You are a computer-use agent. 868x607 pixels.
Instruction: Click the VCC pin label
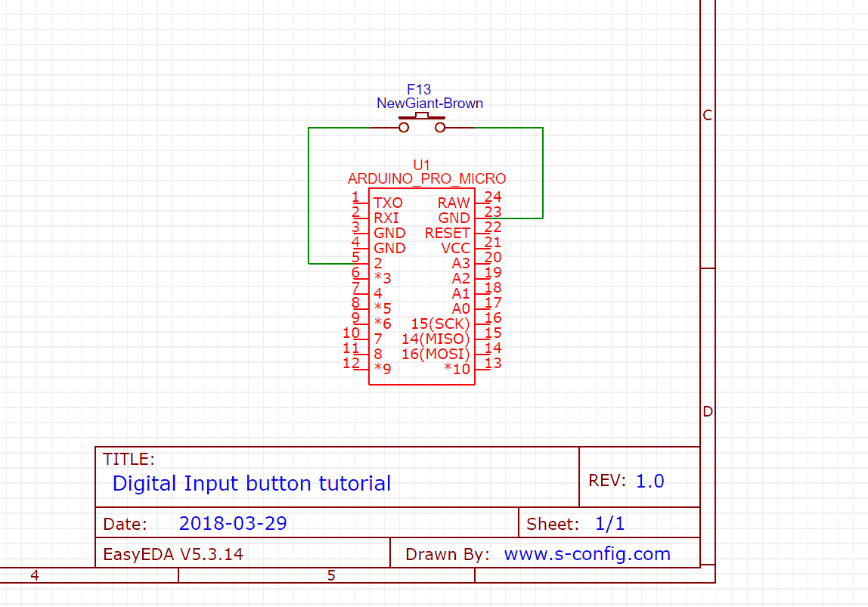click(x=455, y=249)
